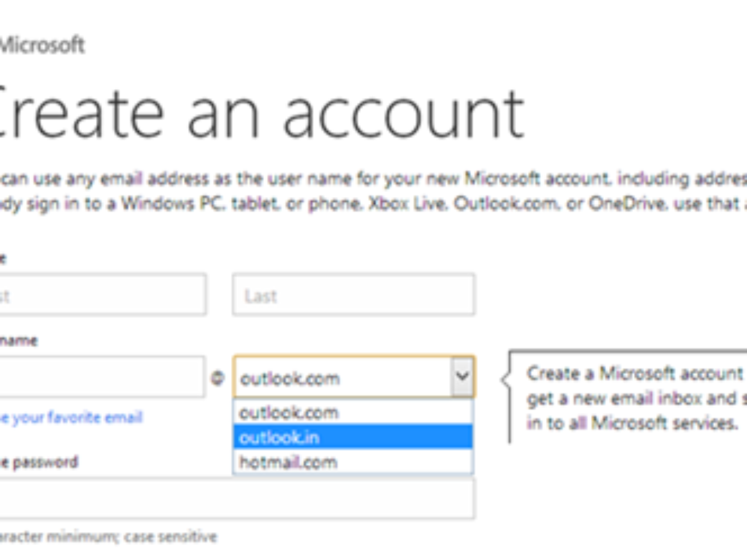Click the "character minimum; case sensitive" hint
This screenshot has height=560, width=747.
[108, 536]
